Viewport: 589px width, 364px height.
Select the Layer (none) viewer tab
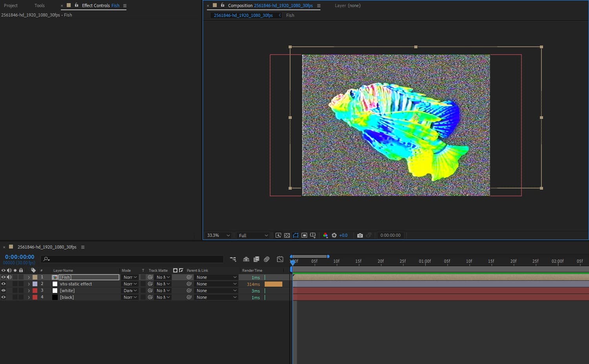coord(348,5)
